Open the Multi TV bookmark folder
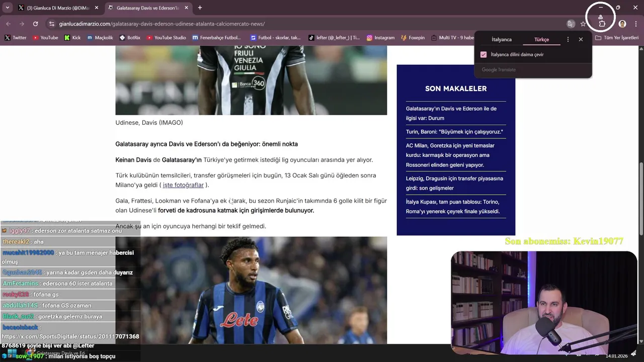The height and width of the screenshot is (362, 644). 453,38
